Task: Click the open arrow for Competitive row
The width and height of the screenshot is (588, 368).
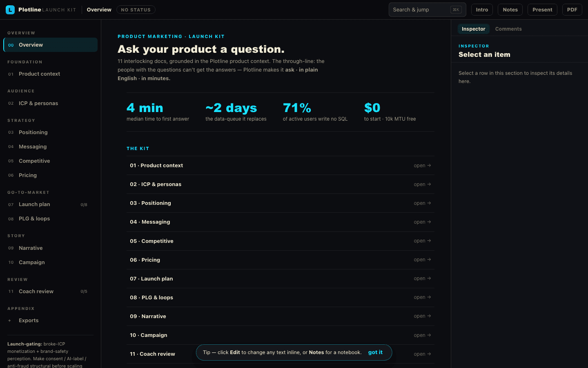Action: [x=422, y=241]
